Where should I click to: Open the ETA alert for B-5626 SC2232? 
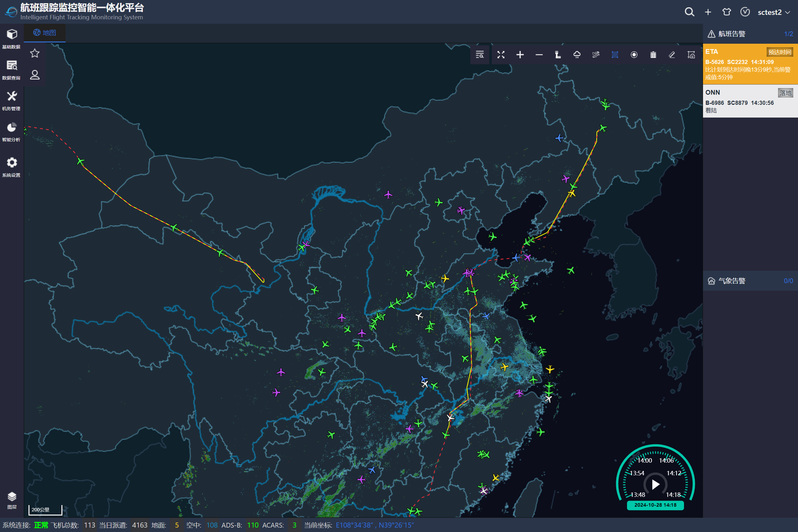click(x=750, y=64)
